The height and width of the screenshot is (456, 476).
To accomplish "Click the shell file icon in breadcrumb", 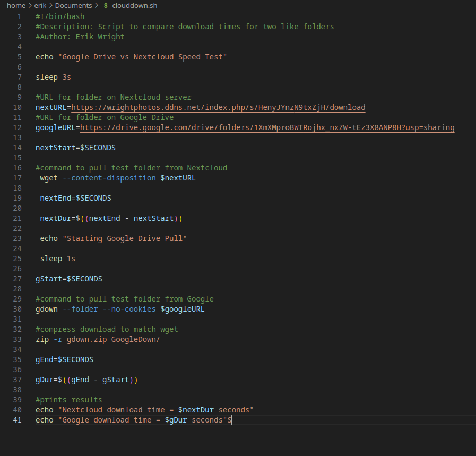I will 106,6.
